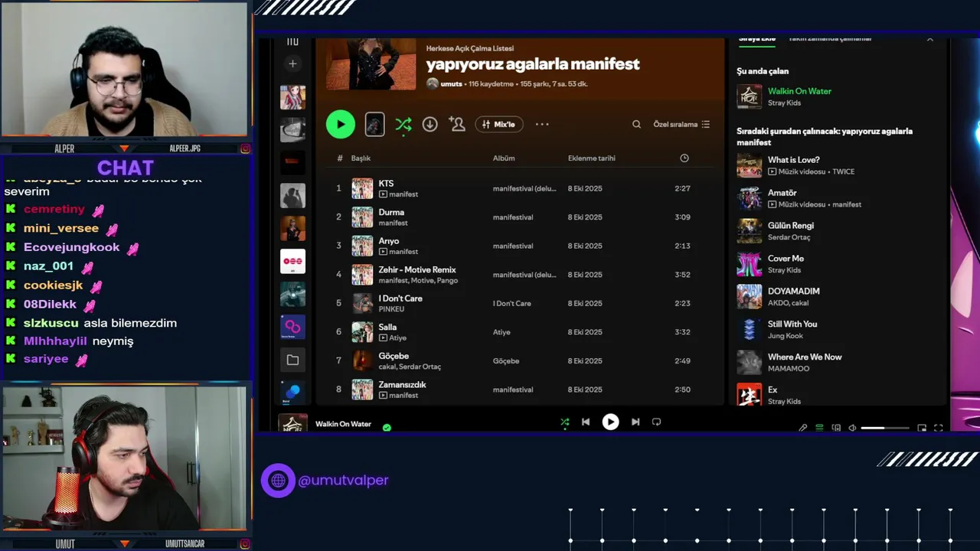Toggle repeat in the player bar
Viewport: 980px width, 551px height.
[x=656, y=422]
